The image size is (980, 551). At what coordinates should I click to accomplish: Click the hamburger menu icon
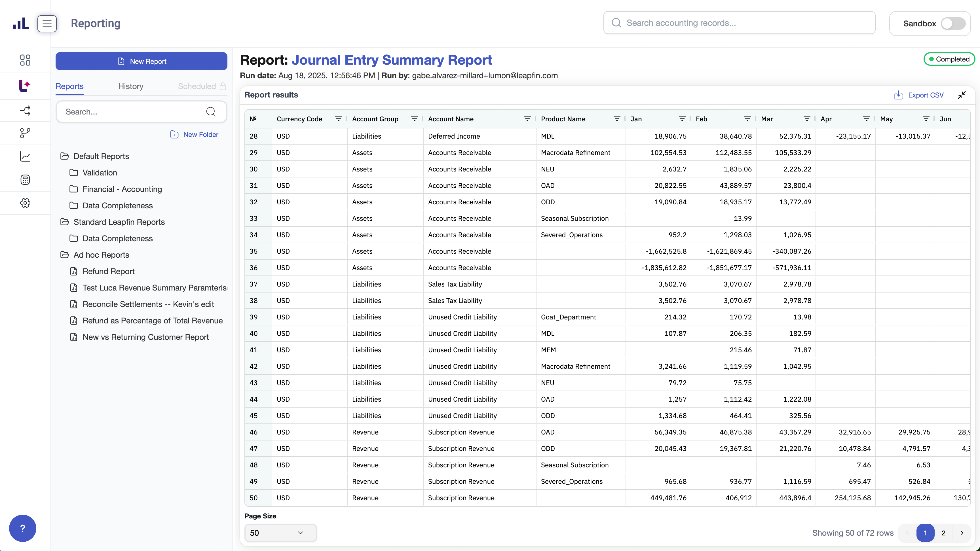[x=47, y=24]
